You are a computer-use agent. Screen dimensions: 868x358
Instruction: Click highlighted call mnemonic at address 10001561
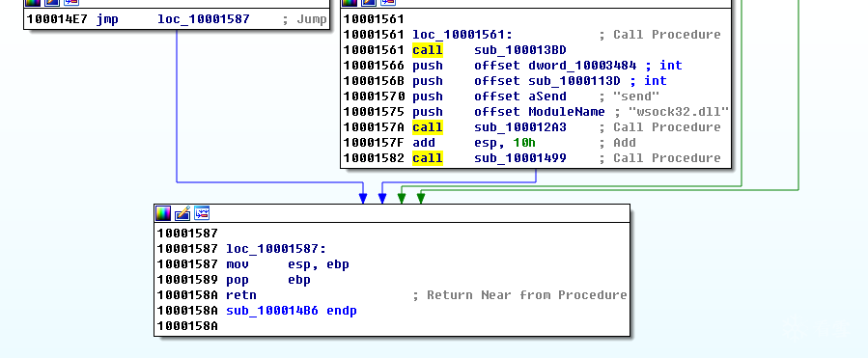click(x=428, y=50)
